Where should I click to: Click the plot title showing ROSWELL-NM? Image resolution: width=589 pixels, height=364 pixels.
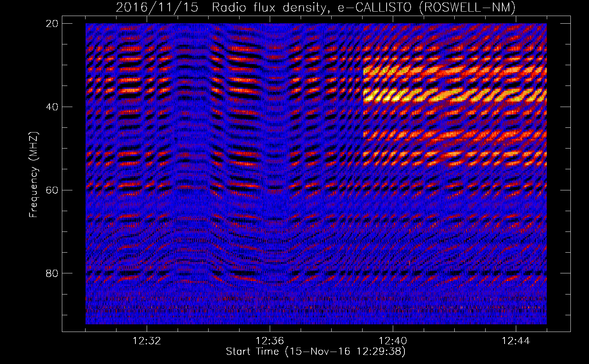(316, 7)
